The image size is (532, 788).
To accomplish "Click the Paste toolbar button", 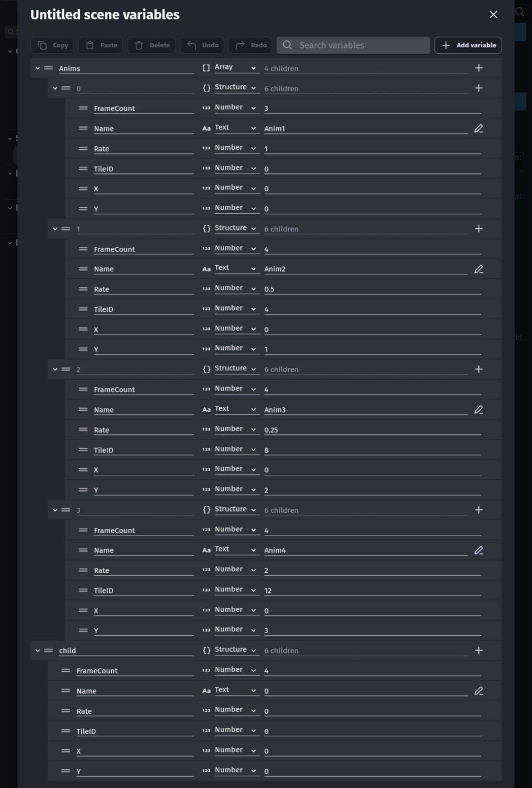I will pyautogui.click(x=102, y=45).
